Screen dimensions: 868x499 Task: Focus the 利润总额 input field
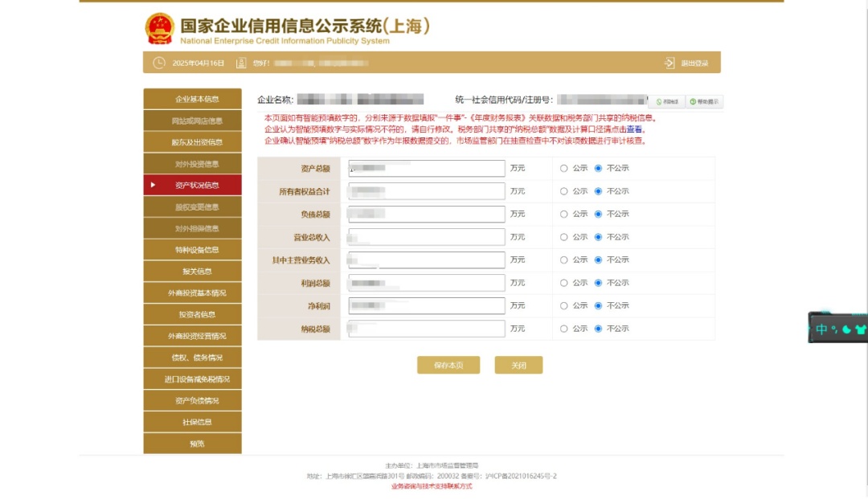tap(426, 283)
